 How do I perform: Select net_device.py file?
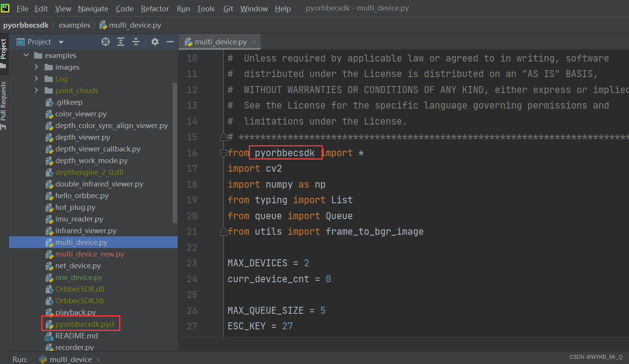coord(78,266)
